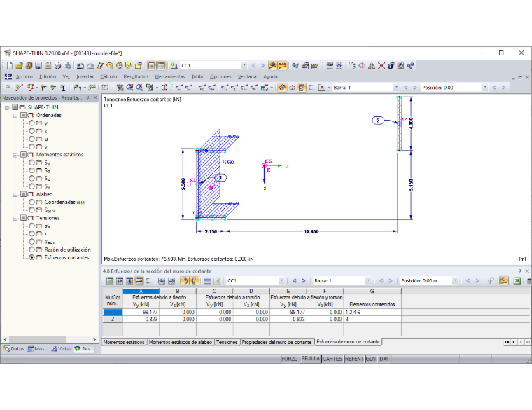
Task: Select the u ordinate radio button
Action: pyautogui.click(x=31, y=139)
